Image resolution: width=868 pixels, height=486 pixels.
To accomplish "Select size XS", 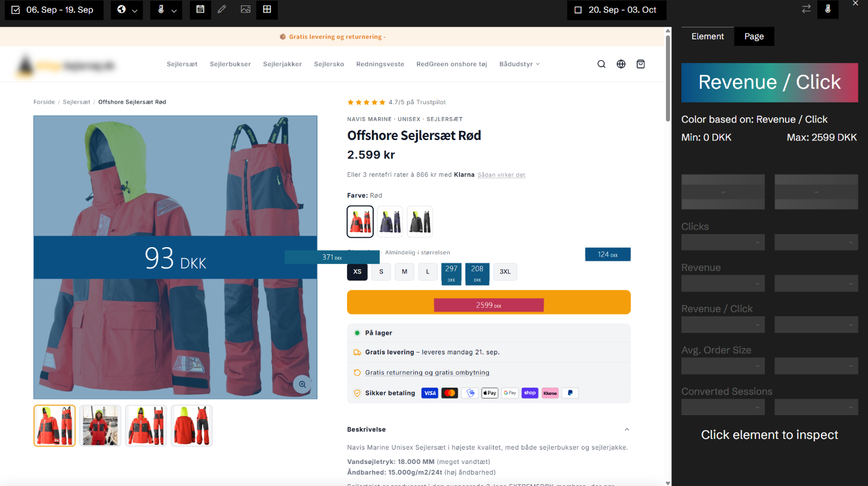I will click(x=357, y=272).
